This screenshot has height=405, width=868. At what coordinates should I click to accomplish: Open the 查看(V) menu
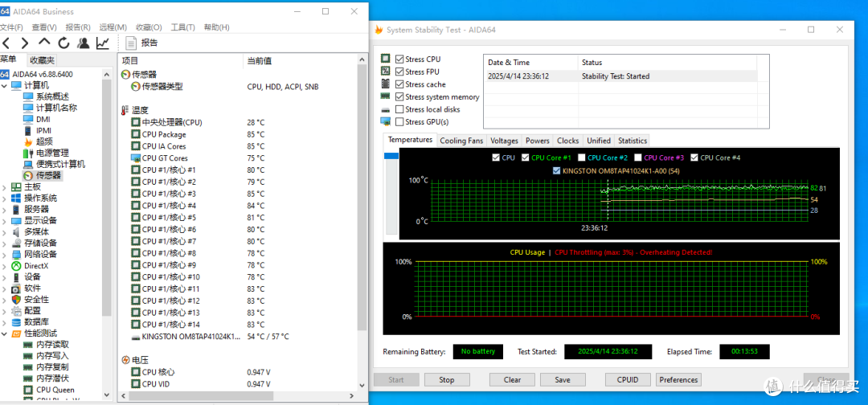pyautogui.click(x=44, y=27)
